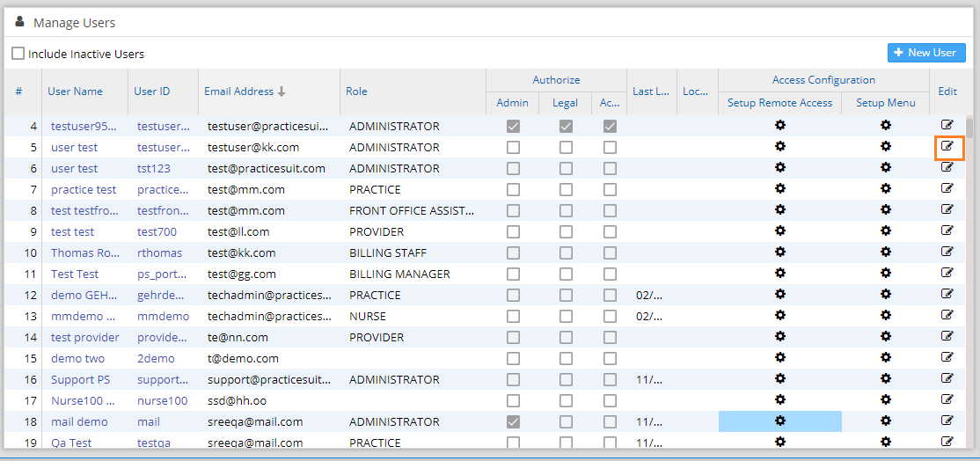Enable Include Inactive Users checkbox
Viewport: 980px width, 461px height.
point(18,54)
